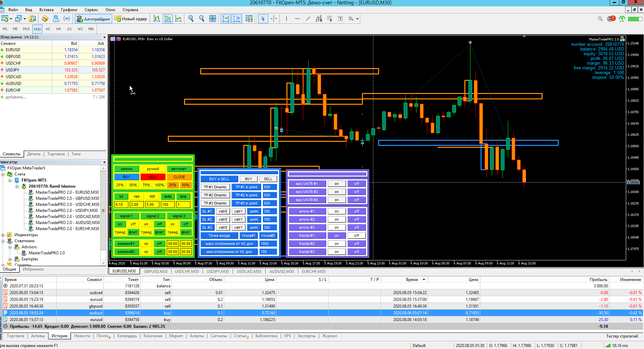The width and height of the screenshot is (644, 349).
Task: Toggle chart auto-scroll icon
Action: click(225, 19)
